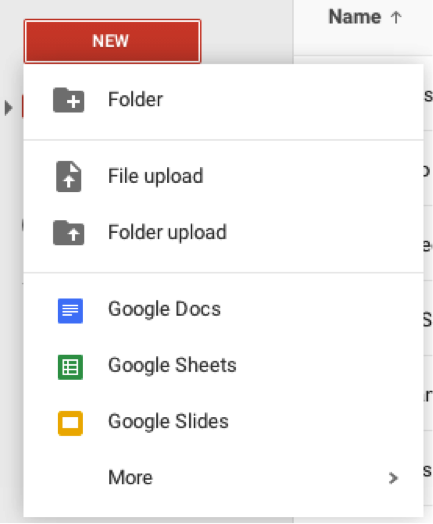Click the sort direction arrow beside Name

pyautogui.click(x=396, y=17)
